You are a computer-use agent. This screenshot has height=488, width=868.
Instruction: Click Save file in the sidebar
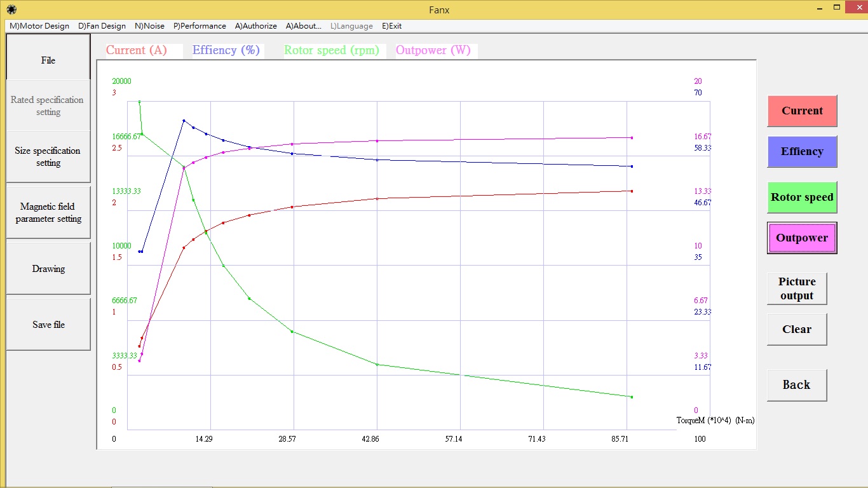click(x=48, y=324)
